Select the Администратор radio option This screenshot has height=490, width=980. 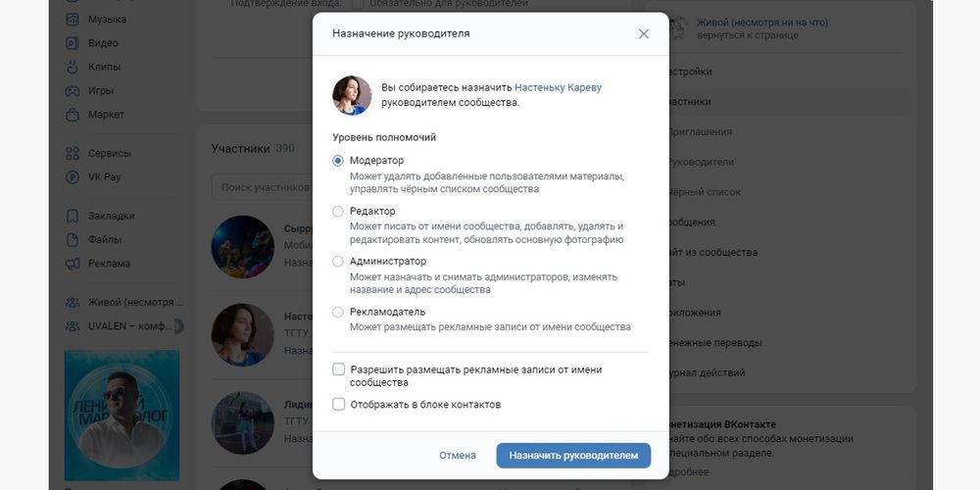tap(338, 262)
